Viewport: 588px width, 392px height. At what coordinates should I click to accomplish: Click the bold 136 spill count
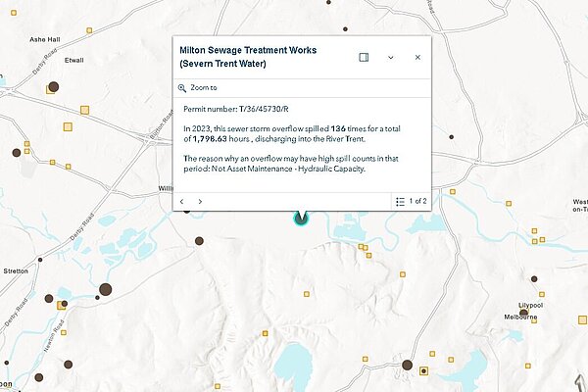click(338, 128)
